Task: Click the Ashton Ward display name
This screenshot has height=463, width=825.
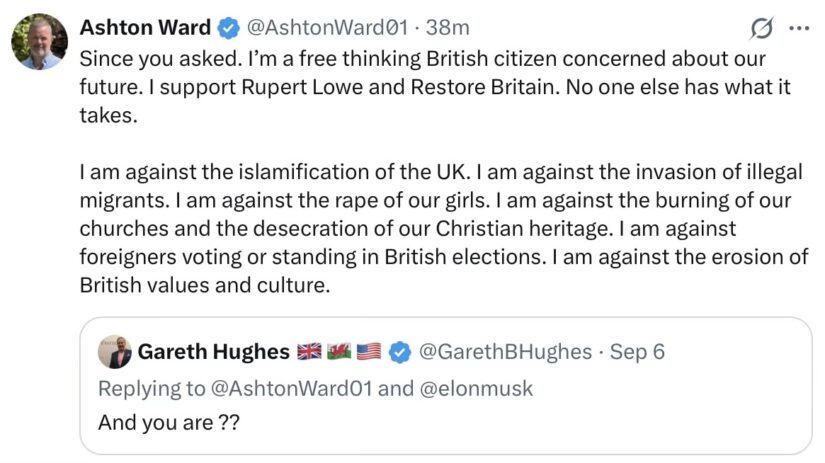Action: point(145,28)
